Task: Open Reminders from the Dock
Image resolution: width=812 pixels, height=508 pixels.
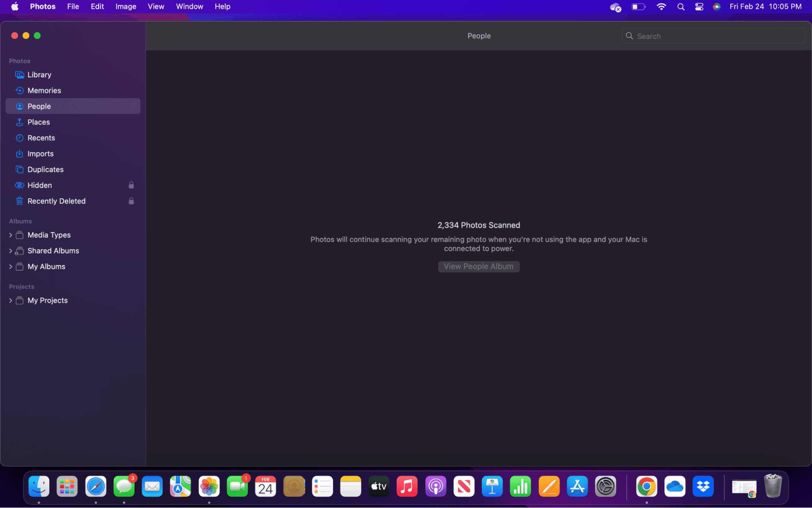Action: click(323, 486)
